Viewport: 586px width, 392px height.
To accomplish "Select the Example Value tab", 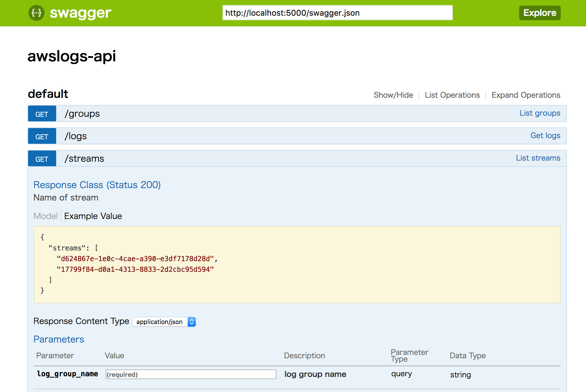I will pos(93,216).
